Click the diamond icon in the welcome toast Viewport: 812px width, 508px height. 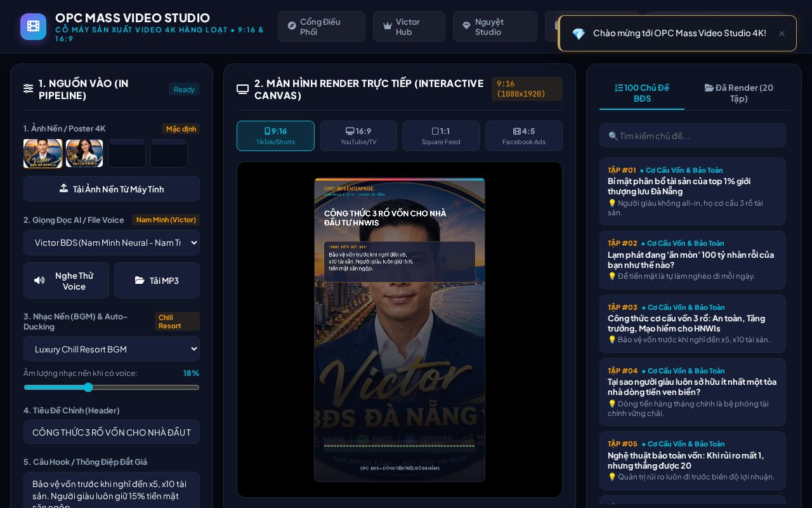click(579, 34)
